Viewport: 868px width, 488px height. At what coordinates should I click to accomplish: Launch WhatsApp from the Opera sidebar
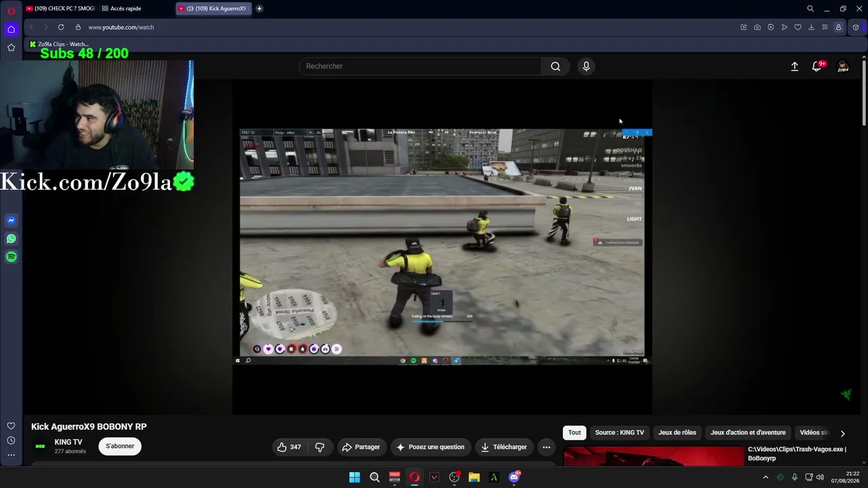[12, 239]
